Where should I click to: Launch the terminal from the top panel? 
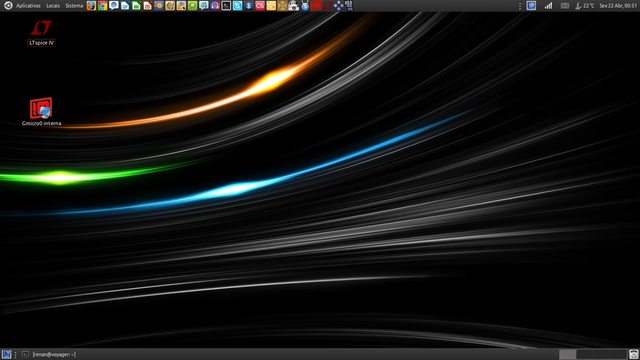pyautogui.click(x=226, y=6)
